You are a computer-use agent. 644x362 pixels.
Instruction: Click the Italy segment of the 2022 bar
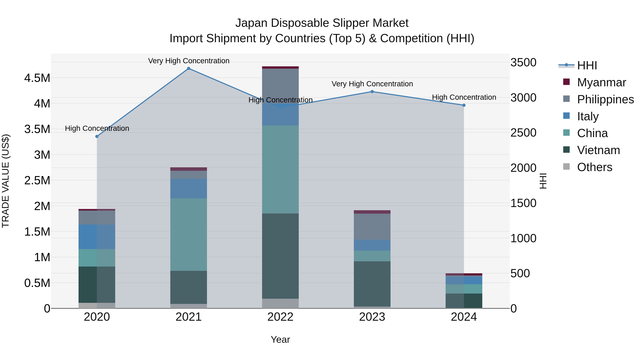tap(280, 114)
